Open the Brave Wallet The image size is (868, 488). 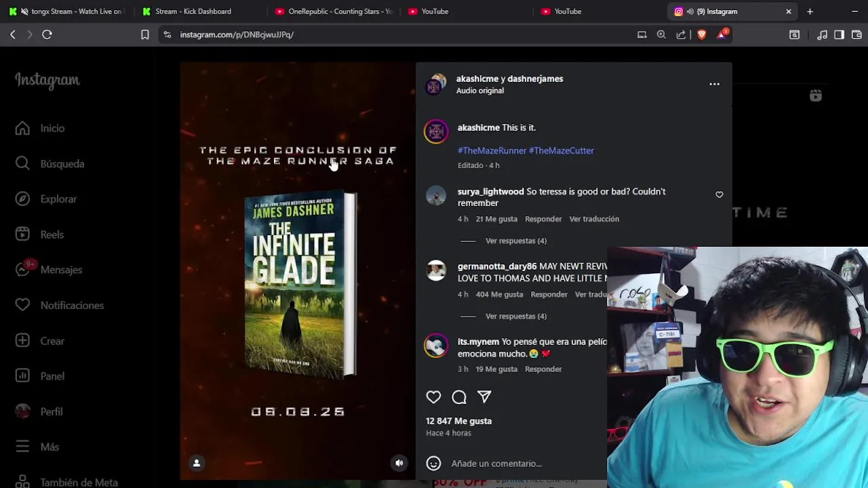[x=856, y=35]
